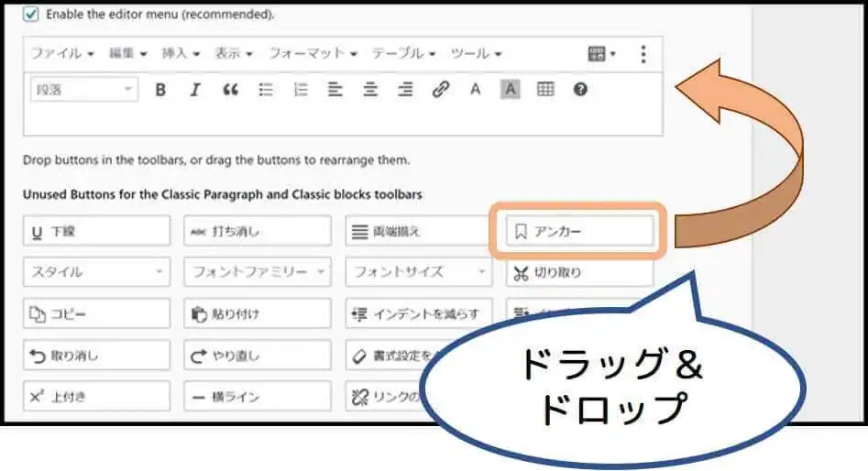The height and width of the screenshot is (471, 868).
Task: Click the 下線 underline button
Action: [96, 232]
